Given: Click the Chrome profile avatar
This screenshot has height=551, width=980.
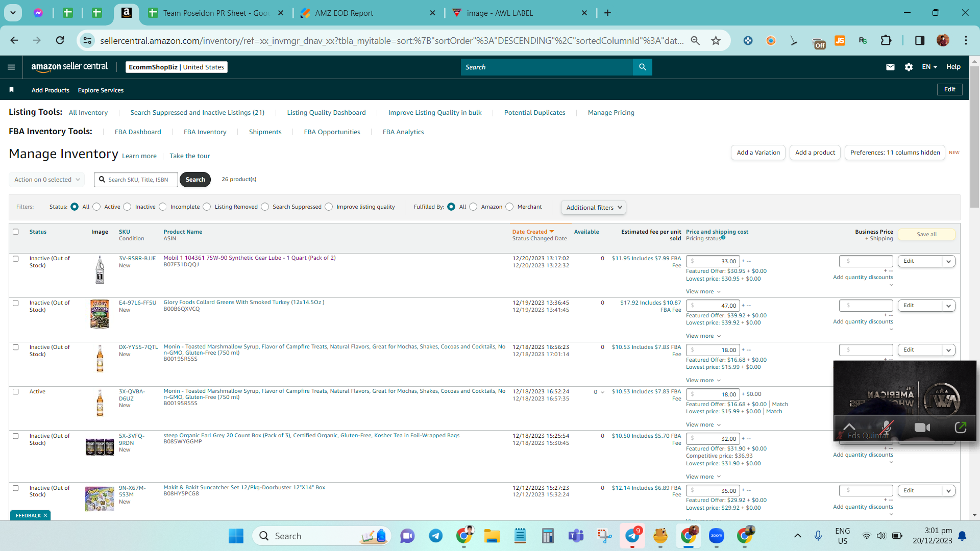Looking at the screenshot, I should coord(943,40).
